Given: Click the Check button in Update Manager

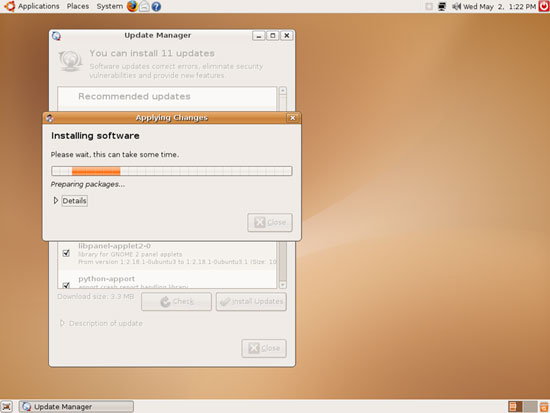Looking at the screenshot, I should 176,301.
